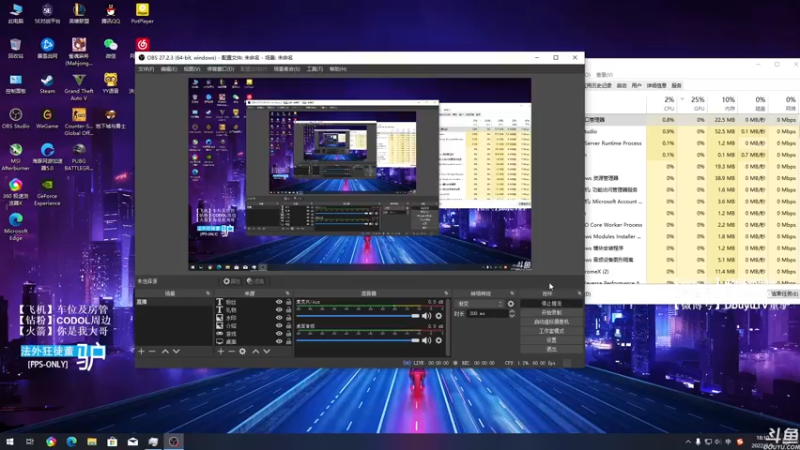Open microphone/Aux audio settings gear

click(x=439, y=316)
